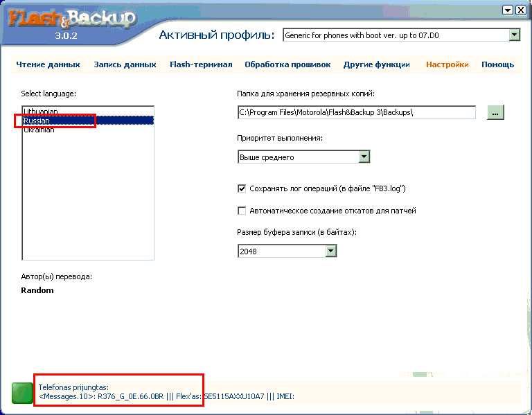Screen dimensions: 532x415
Task: Expand the Приоритет выполнения dropdown arrow
Action: click(364, 157)
